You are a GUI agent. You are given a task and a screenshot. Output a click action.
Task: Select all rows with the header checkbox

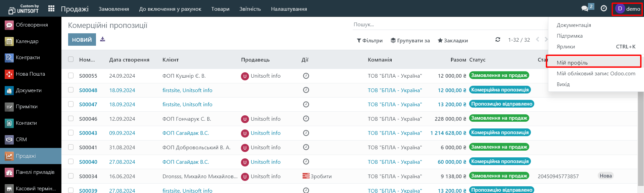[71, 60]
